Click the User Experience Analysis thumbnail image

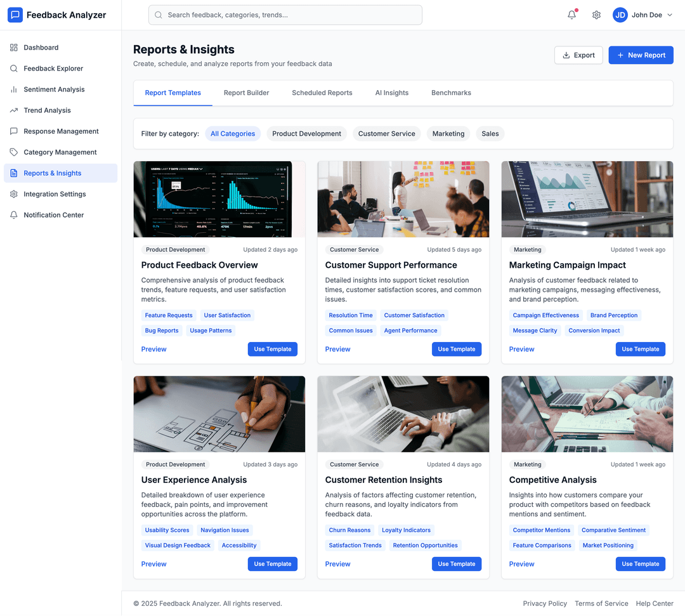pos(219,414)
